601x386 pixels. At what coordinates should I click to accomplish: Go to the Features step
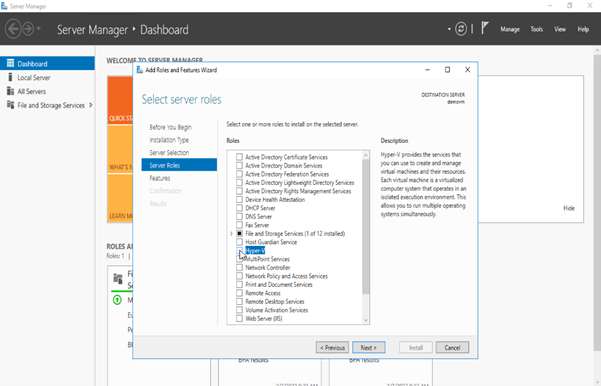160,178
